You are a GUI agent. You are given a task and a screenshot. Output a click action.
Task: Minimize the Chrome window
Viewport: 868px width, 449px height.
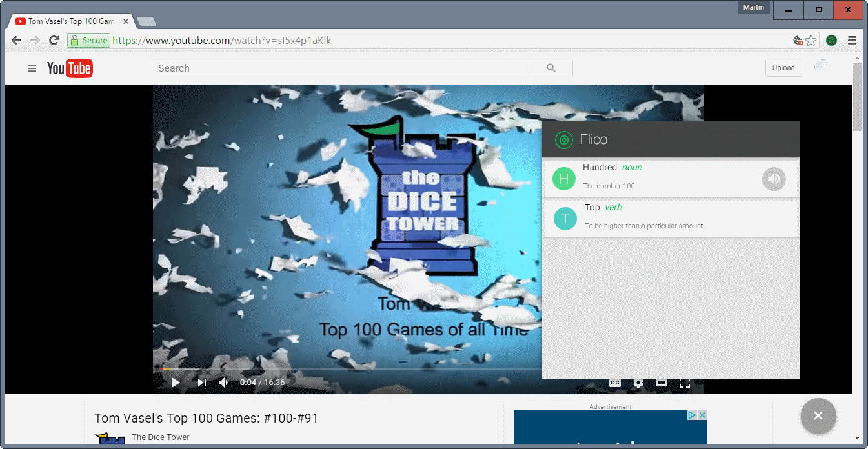coord(788,10)
